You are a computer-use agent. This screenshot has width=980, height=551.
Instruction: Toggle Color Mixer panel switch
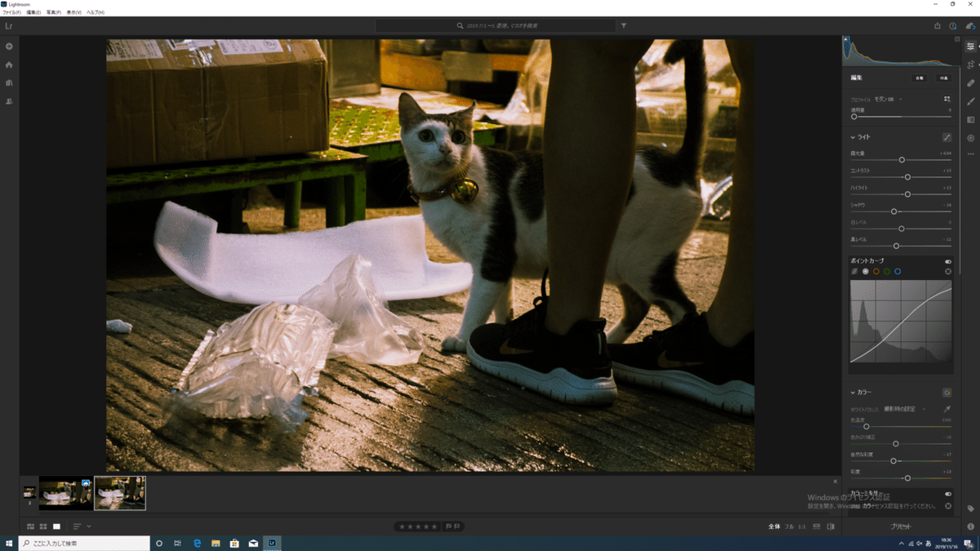(x=948, y=494)
